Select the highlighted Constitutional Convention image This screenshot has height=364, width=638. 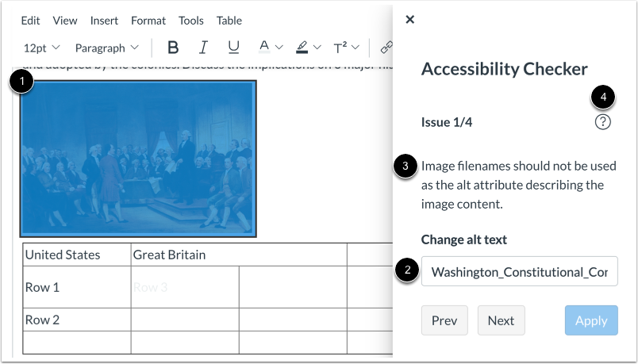pos(138,159)
